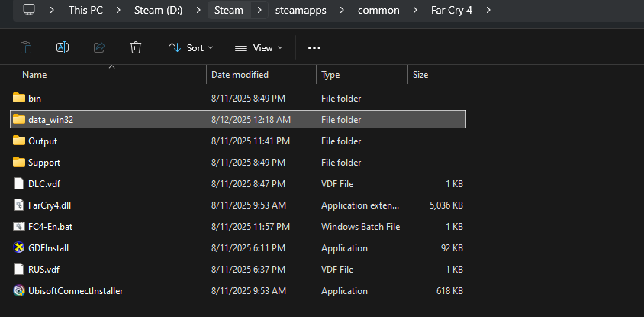Select the UbisoftConnectInstaller file name
644x317 pixels.
click(x=76, y=291)
